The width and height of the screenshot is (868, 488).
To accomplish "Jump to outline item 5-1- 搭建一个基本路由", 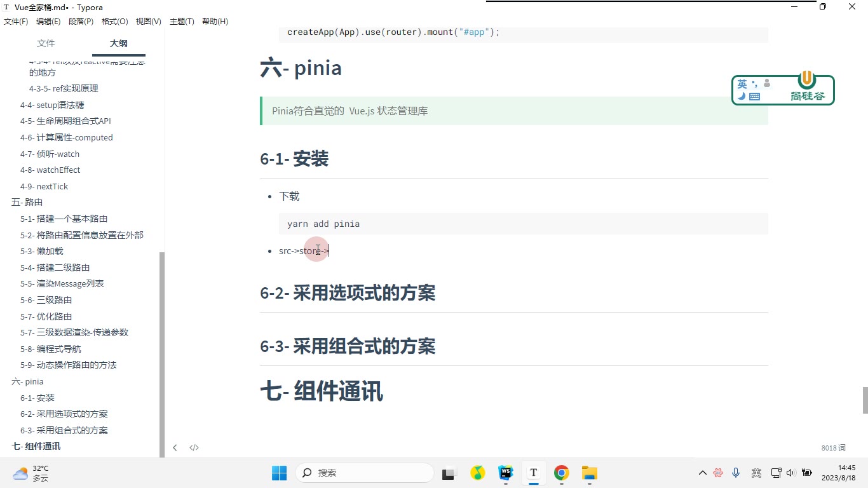I will [x=64, y=219].
